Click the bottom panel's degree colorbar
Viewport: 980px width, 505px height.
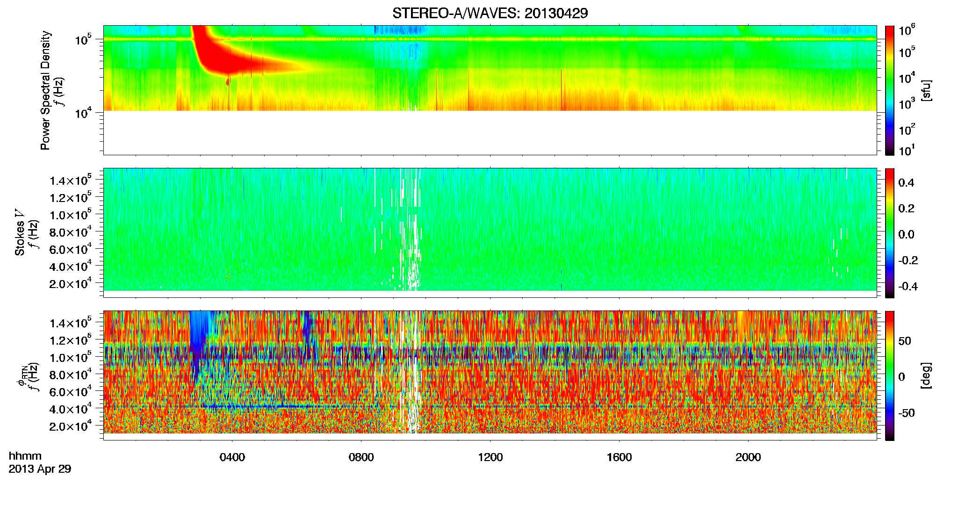click(889, 375)
